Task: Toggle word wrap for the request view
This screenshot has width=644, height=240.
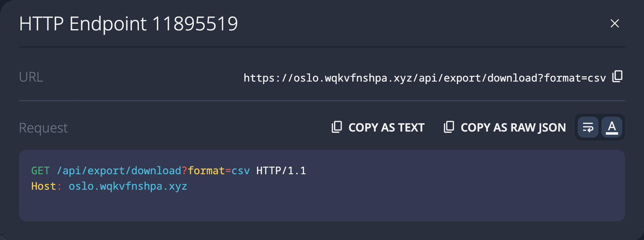Action: 588,127
